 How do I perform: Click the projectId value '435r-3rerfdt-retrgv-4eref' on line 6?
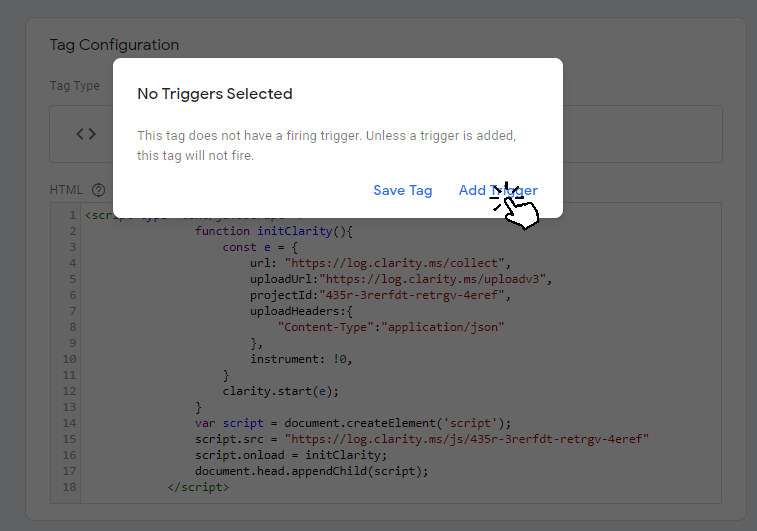point(412,295)
